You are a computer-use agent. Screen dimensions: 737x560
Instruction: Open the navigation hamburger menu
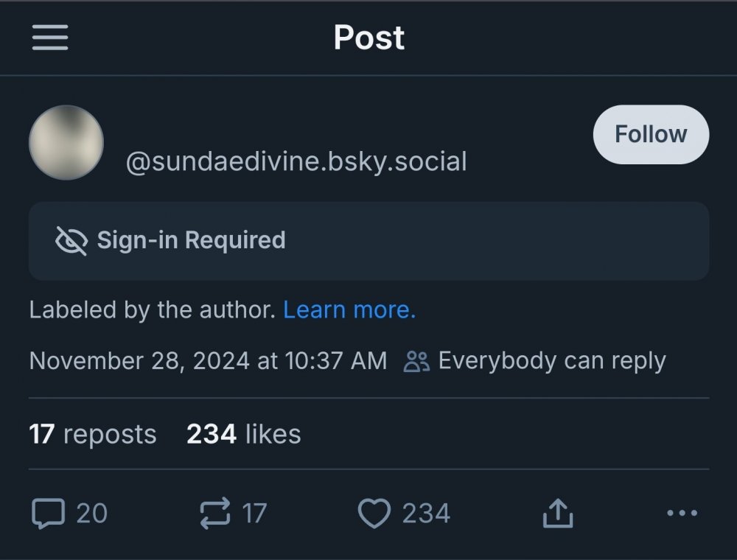[49, 38]
